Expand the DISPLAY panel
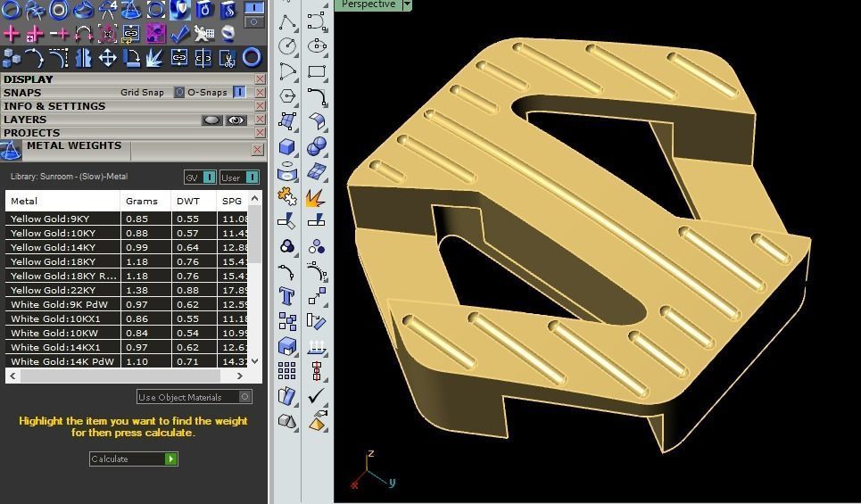This screenshot has width=861, height=504. tap(29, 79)
